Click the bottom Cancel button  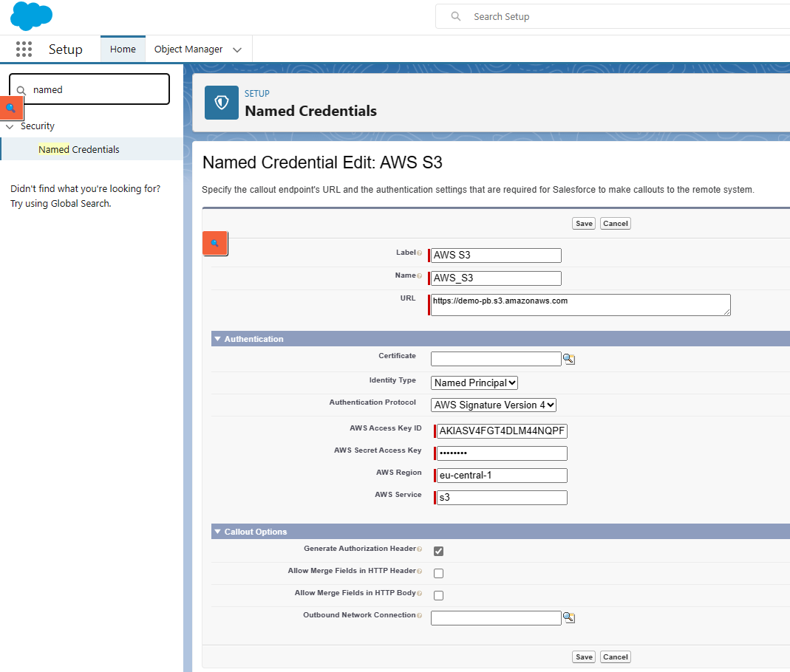coord(615,657)
